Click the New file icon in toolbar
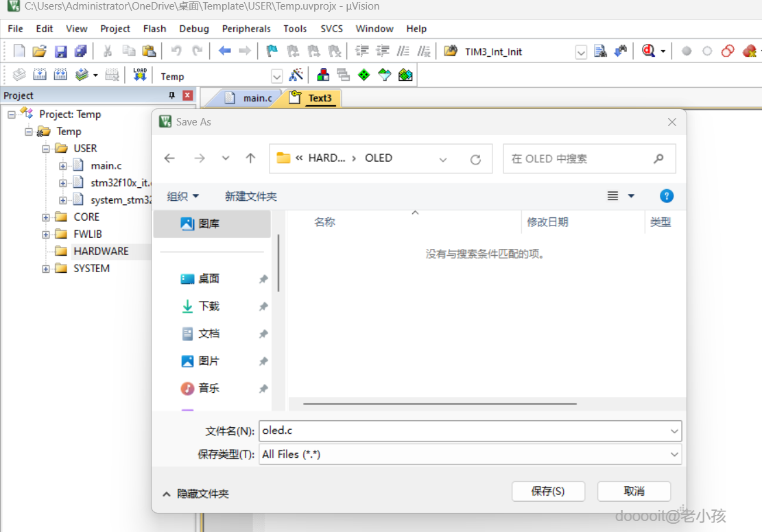 coord(19,51)
